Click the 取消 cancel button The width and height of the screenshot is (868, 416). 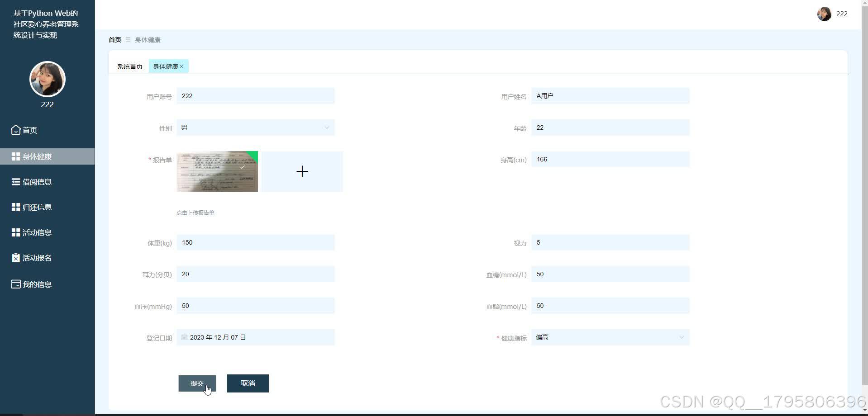point(248,383)
